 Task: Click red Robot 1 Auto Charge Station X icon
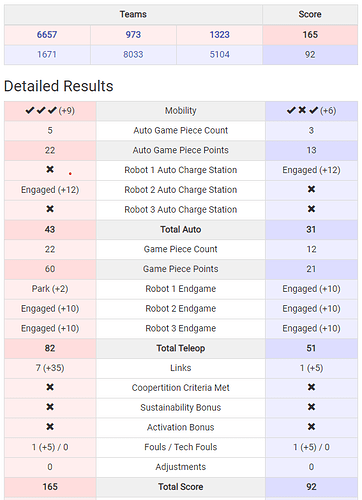pos(50,170)
